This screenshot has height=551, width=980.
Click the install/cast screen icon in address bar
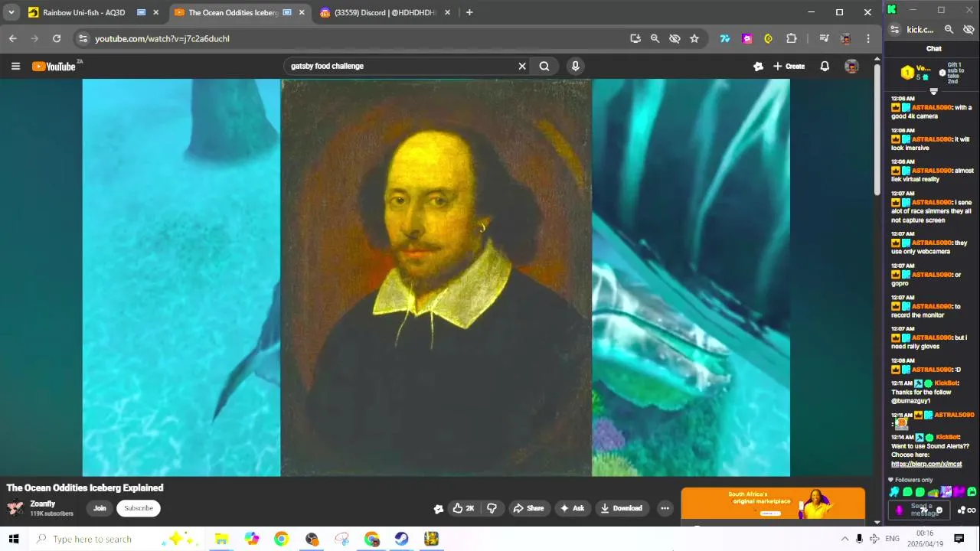point(635,38)
